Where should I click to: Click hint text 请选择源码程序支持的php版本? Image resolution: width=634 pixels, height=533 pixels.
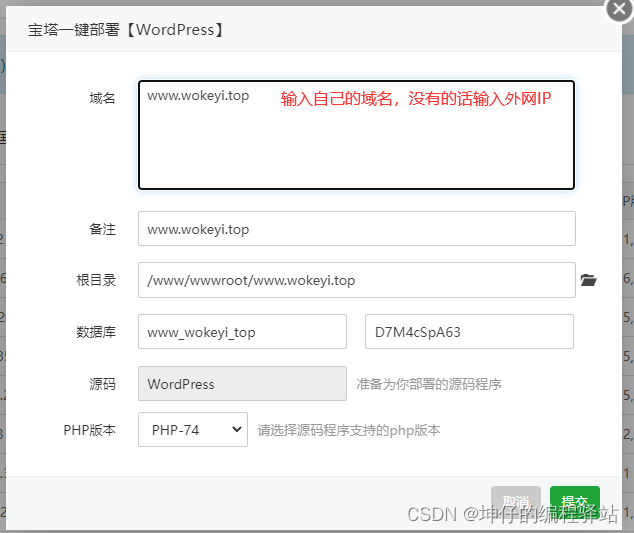click(349, 430)
